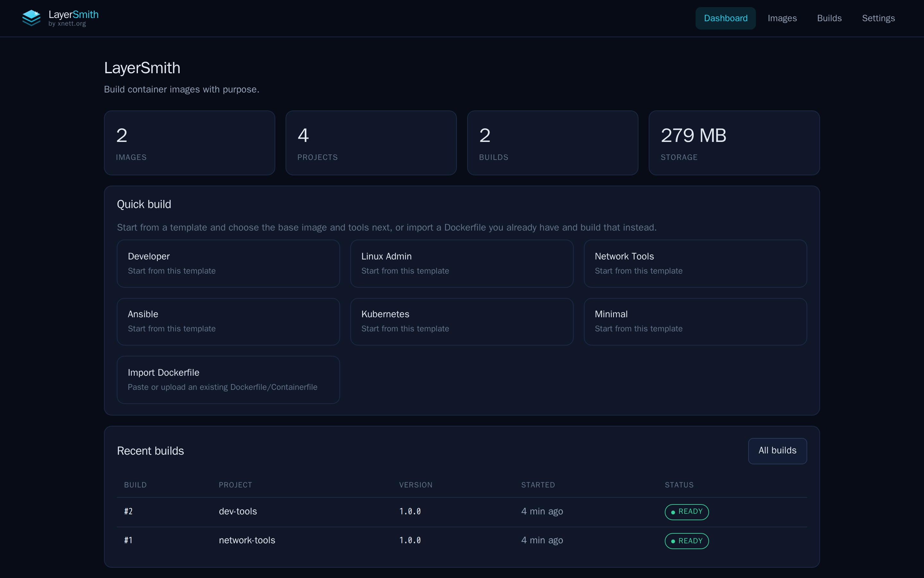Click the VERSION column header

tap(416, 485)
